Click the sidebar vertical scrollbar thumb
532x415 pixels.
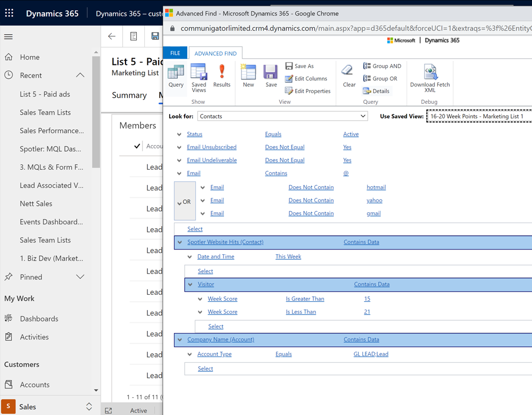96,112
